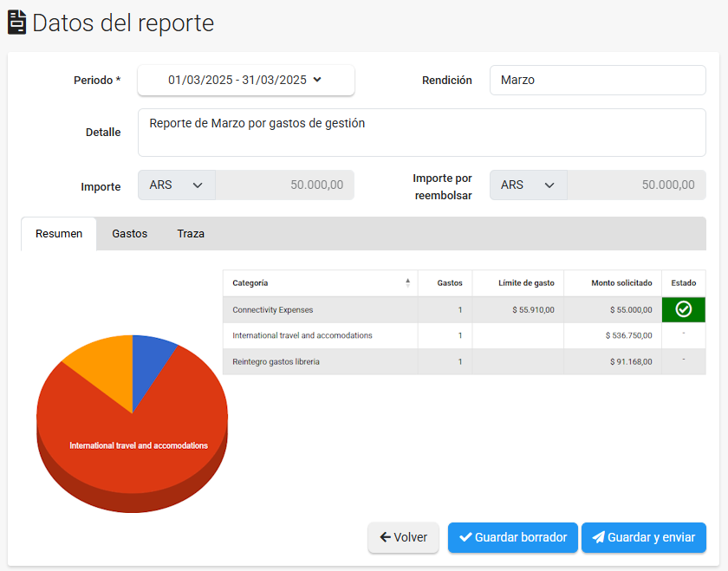Click the report document icon beside the title
The width and height of the screenshot is (728, 571).
click(x=16, y=23)
